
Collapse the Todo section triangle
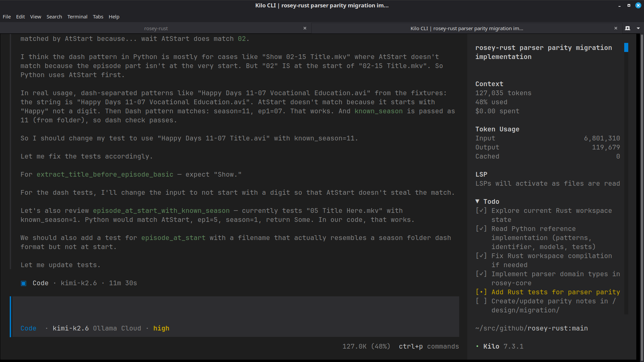tap(477, 201)
